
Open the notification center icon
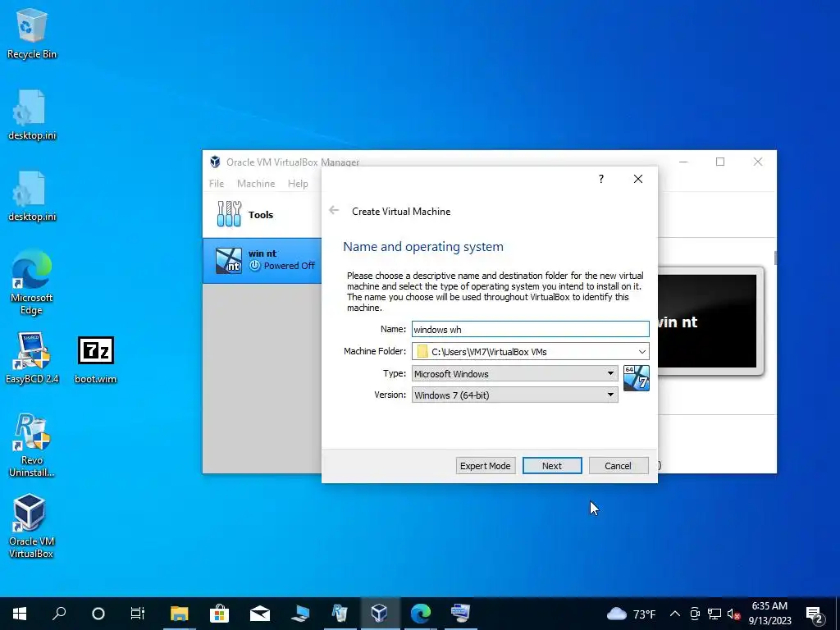(x=815, y=614)
